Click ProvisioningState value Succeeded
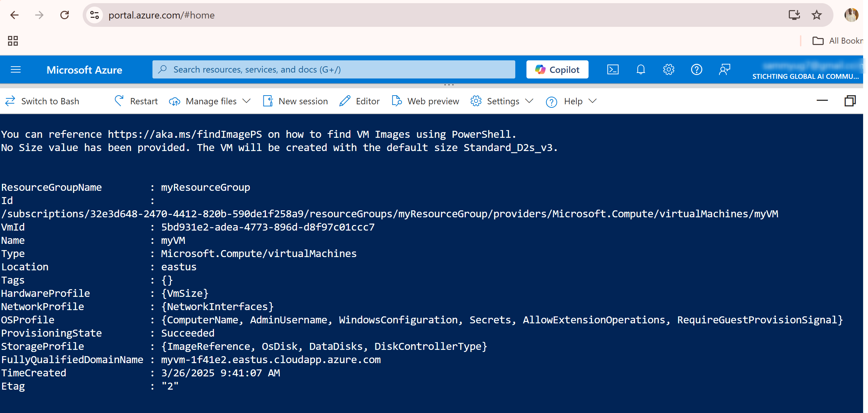The image size is (868, 413). click(x=188, y=333)
